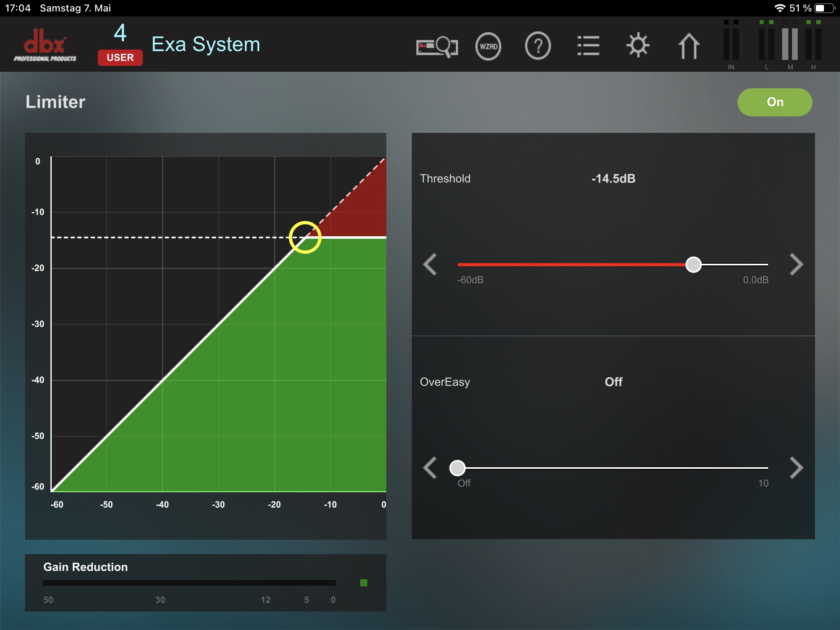Launch the WZRD setup wizard
Image resolution: width=840 pixels, height=630 pixels.
click(x=488, y=46)
